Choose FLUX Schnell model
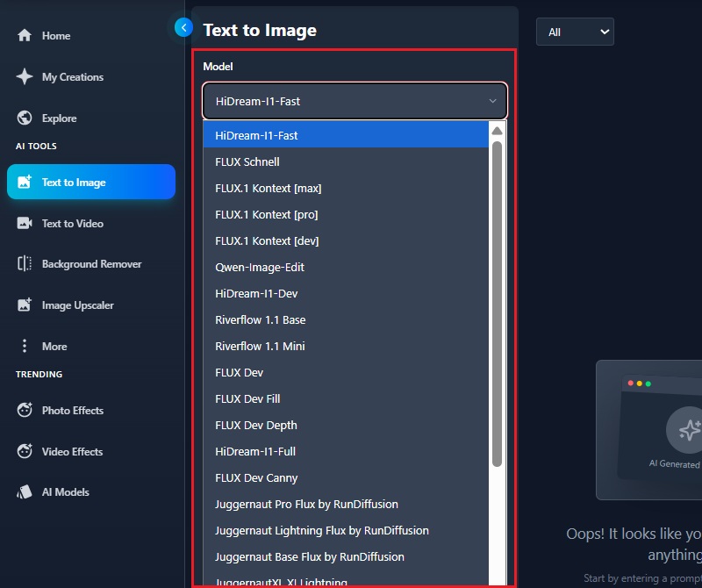Screen dimensions: 702x588 pyautogui.click(x=346, y=161)
